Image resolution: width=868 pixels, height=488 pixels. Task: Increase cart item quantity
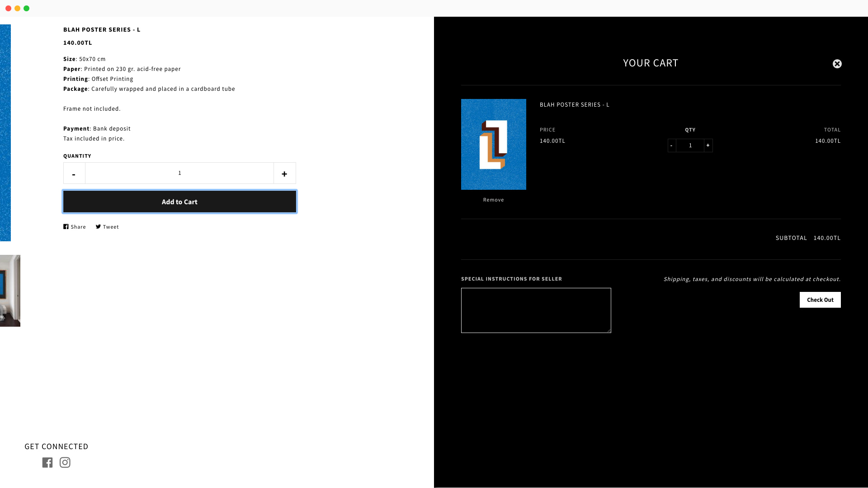pyautogui.click(x=708, y=145)
